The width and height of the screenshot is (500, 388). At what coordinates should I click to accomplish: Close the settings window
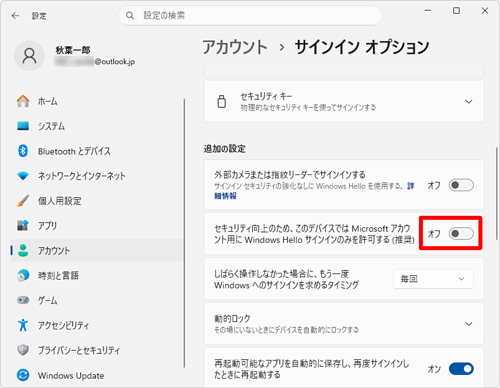(485, 11)
